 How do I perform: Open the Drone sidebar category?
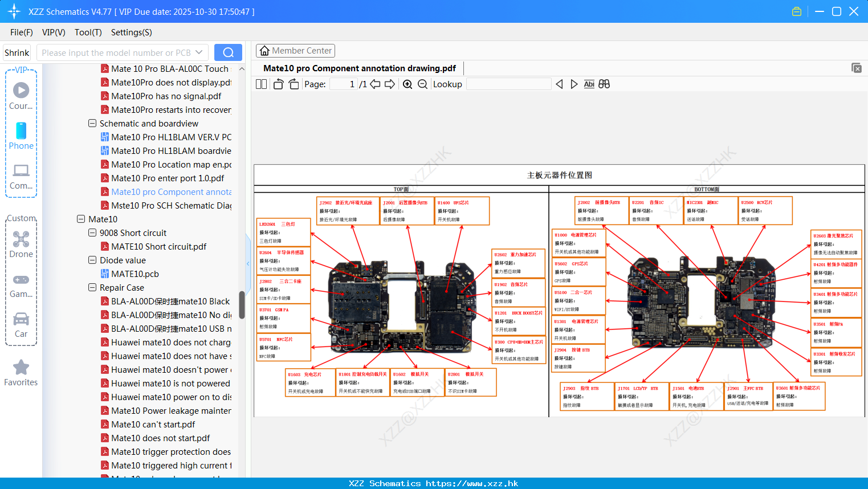click(x=21, y=244)
